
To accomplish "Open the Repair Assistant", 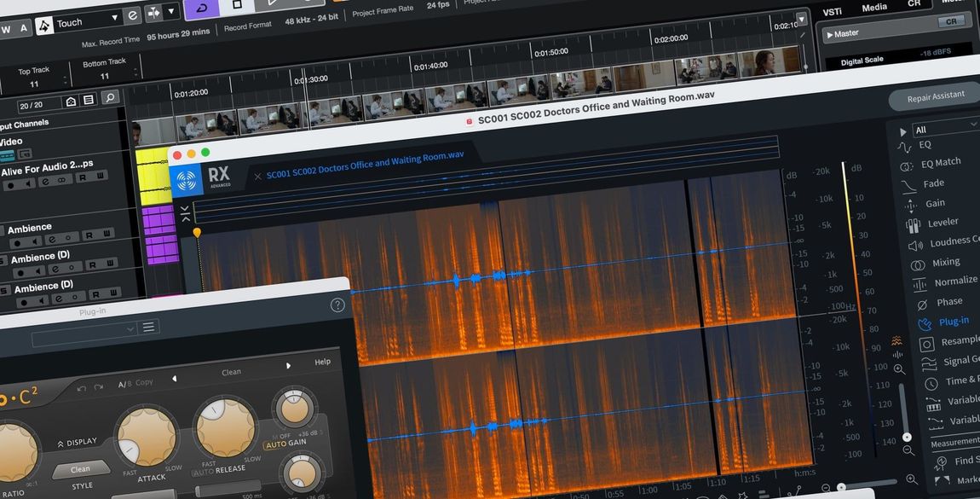I will click(935, 97).
